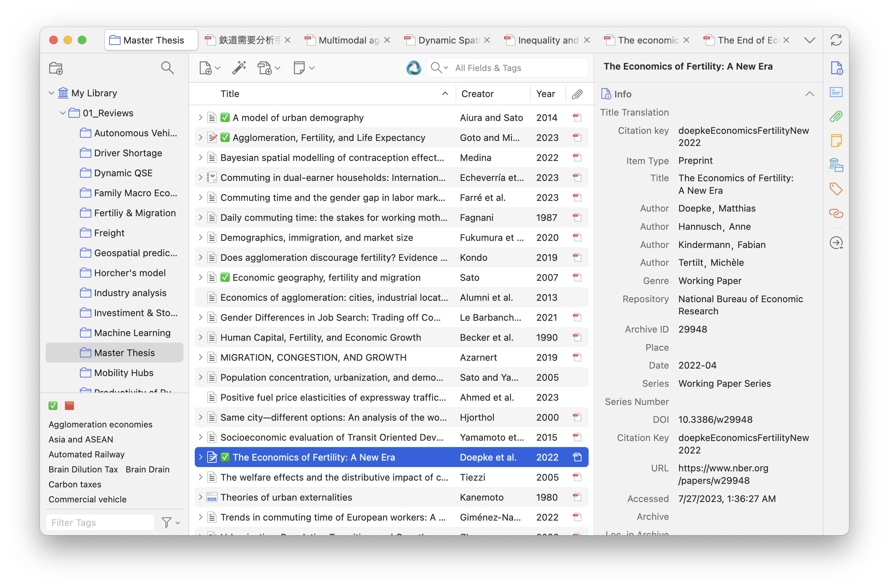Toggle the green checkmark tag filter

[x=53, y=405]
